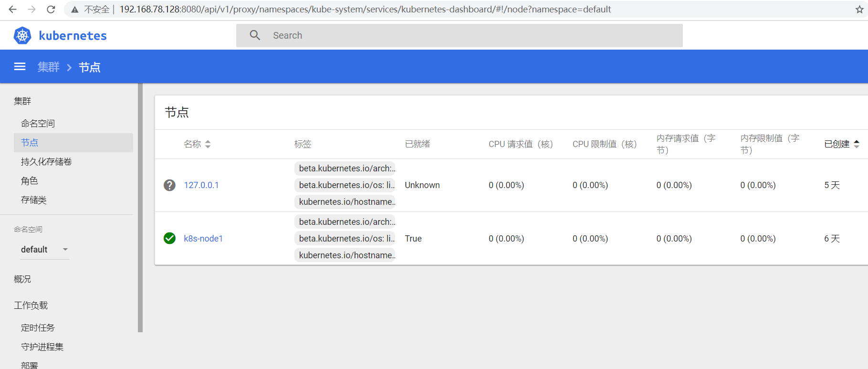Click k8s-node1 kubernetes.io/hostname label chip

pos(345,255)
